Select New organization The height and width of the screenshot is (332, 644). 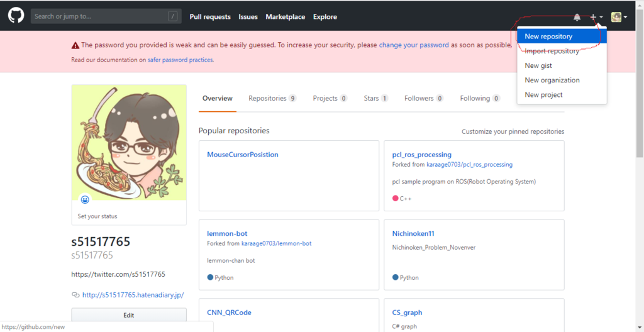562,80
